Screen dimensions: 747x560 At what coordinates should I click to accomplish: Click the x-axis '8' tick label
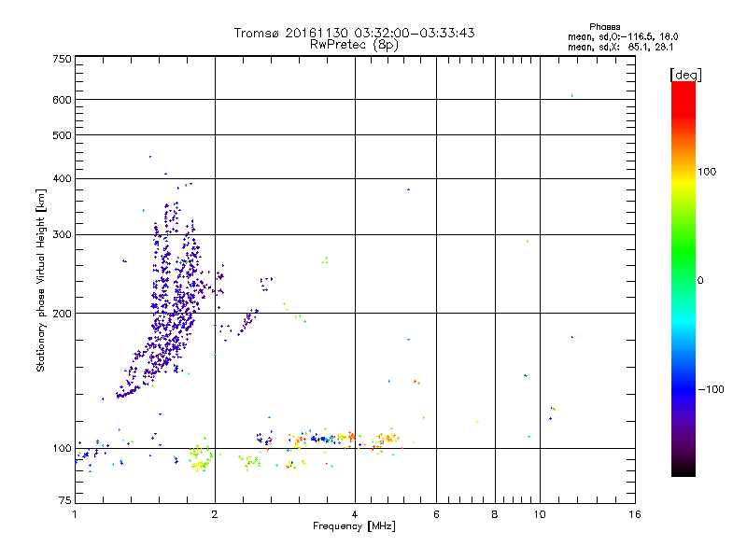point(495,514)
